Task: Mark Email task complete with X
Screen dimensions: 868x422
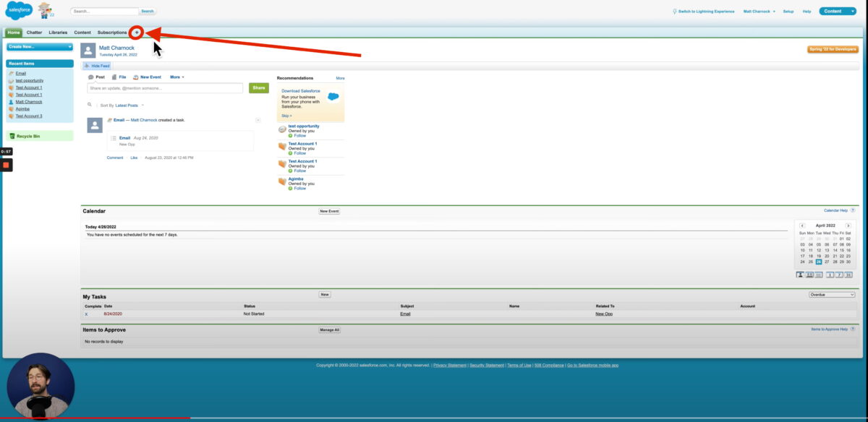Action: 86,314
